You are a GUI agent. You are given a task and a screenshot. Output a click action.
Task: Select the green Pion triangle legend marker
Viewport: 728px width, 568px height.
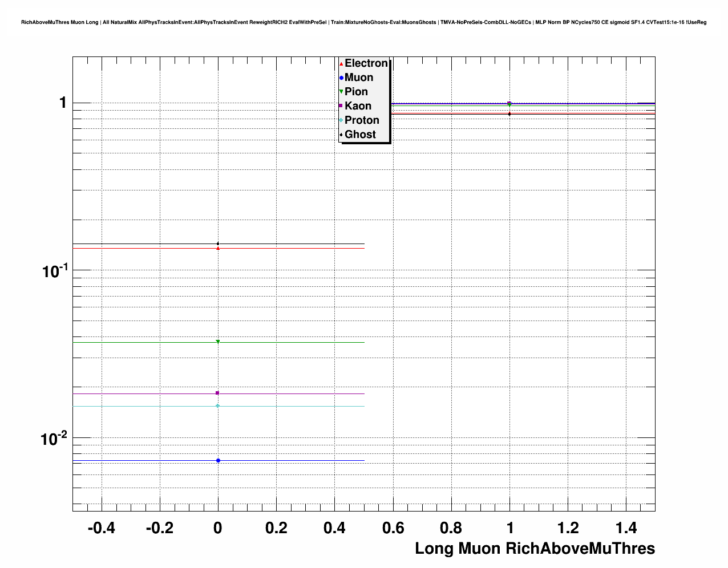click(x=341, y=92)
